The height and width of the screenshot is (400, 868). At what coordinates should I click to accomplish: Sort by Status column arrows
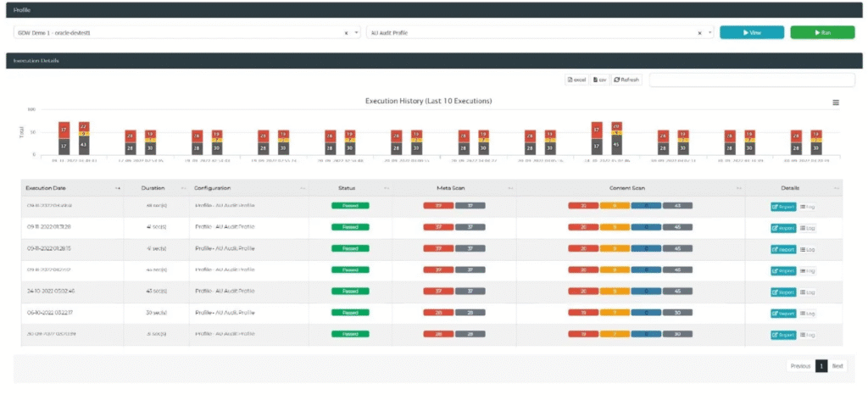pyautogui.click(x=387, y=189)
